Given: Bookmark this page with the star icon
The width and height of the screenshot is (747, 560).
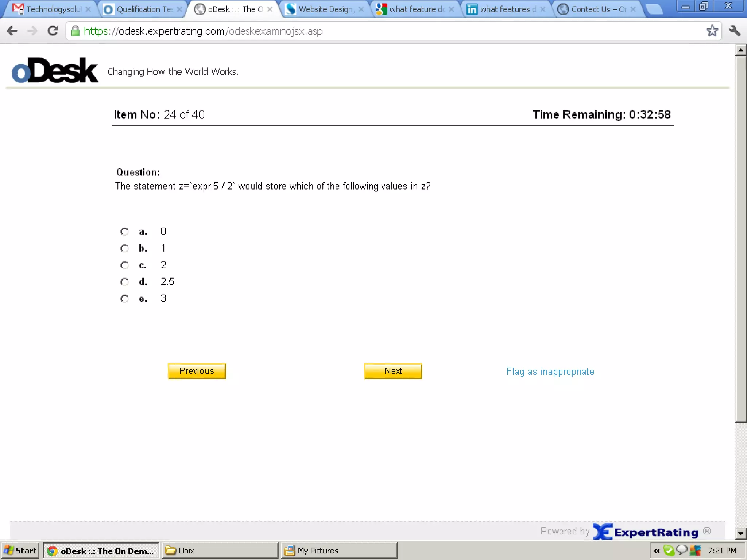Looking at the screenshot, I should 712,31.
